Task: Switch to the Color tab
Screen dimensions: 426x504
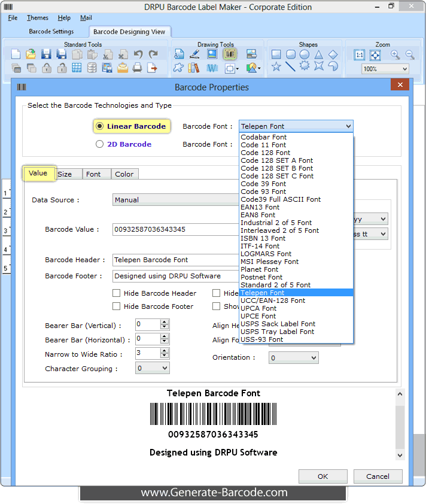Action: (124, 174)
